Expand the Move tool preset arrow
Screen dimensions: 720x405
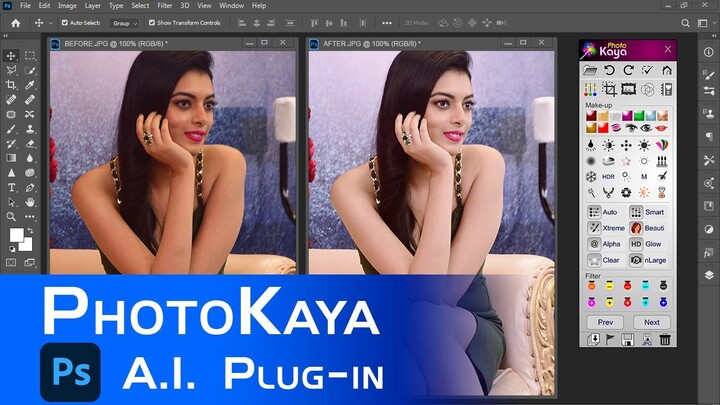[51, 23]
